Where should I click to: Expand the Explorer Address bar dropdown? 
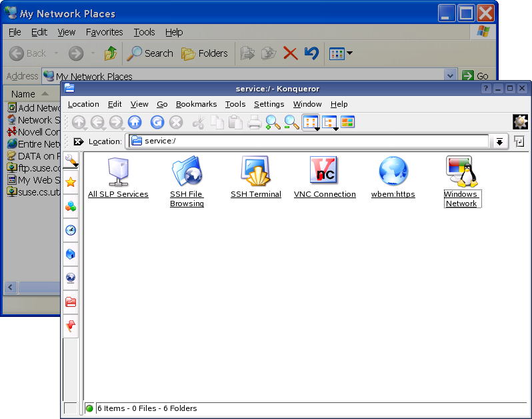(x=450, y=76)
